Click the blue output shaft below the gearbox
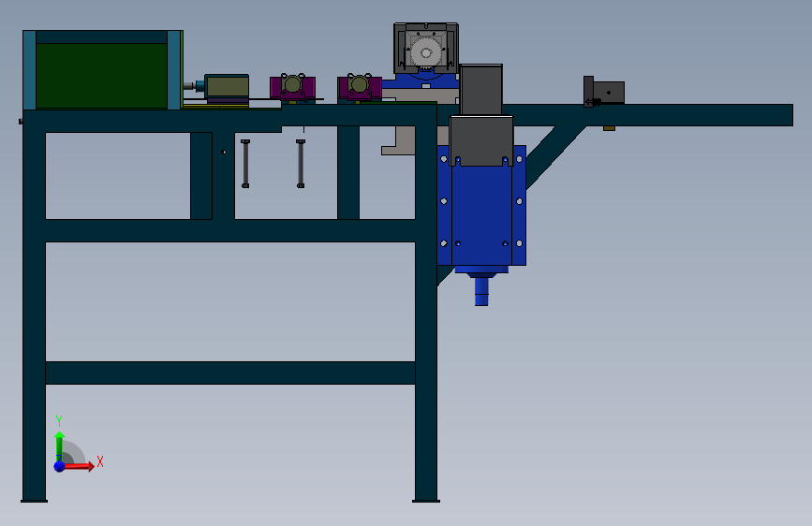Screen dimensions: 812x526 (x=481, y=291)
